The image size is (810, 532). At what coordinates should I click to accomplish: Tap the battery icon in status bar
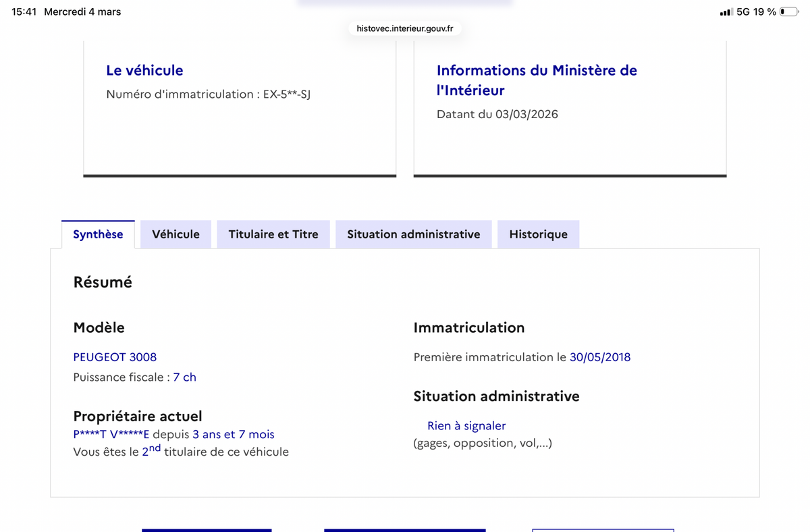click(788, 12)
